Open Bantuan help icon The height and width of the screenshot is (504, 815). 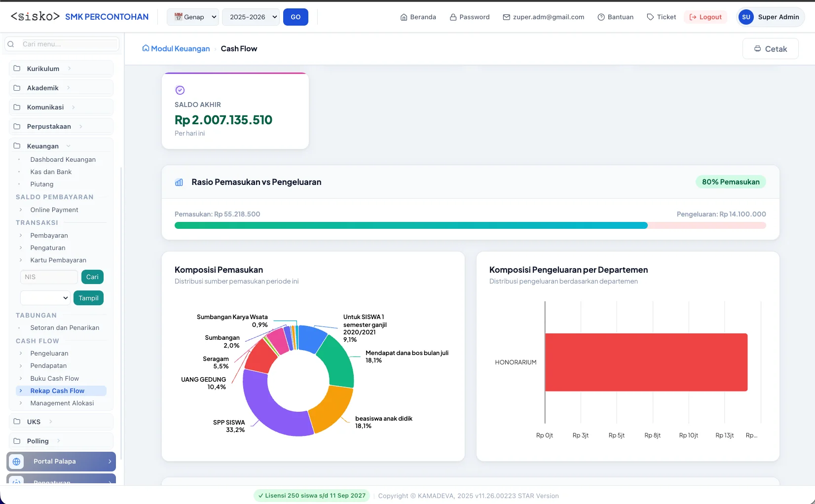tap(601, 17)
